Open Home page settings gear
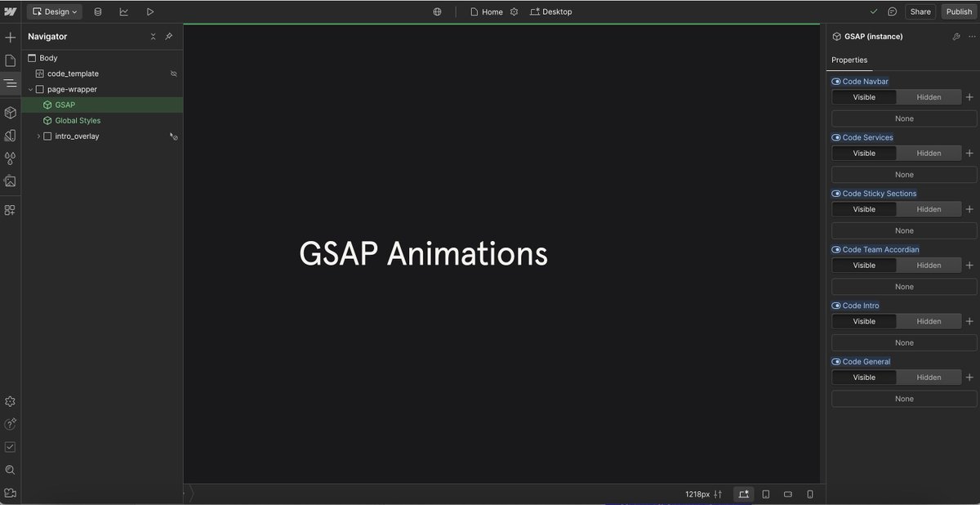 pos(514,11)
